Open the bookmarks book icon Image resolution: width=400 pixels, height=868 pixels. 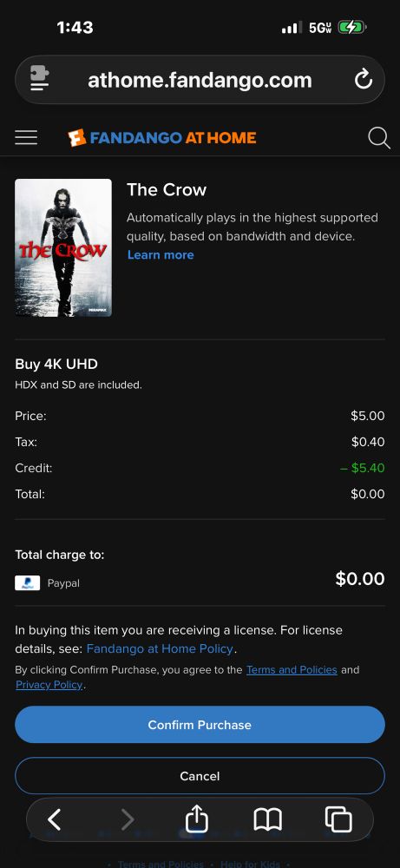tap(268, 819)
